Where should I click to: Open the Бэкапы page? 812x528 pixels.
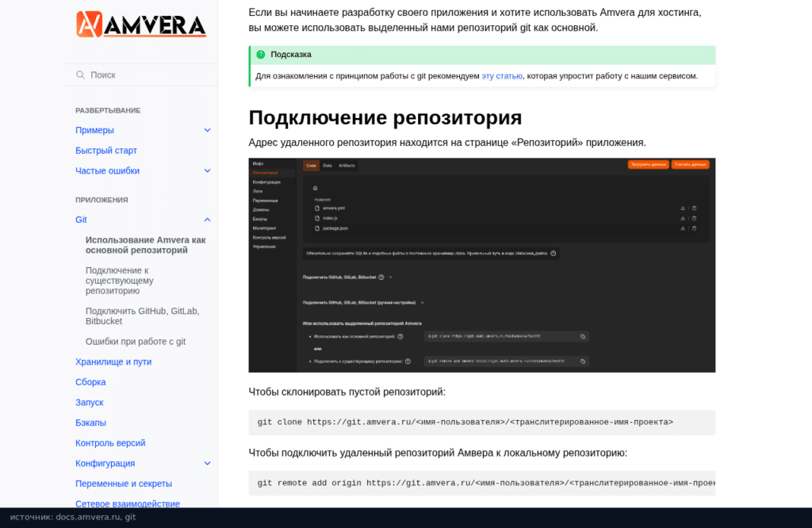point(90,423)
